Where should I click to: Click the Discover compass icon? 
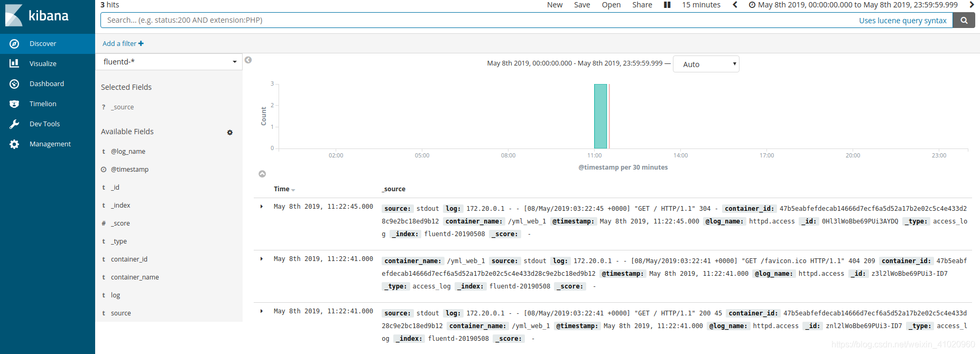pos(14,44)
